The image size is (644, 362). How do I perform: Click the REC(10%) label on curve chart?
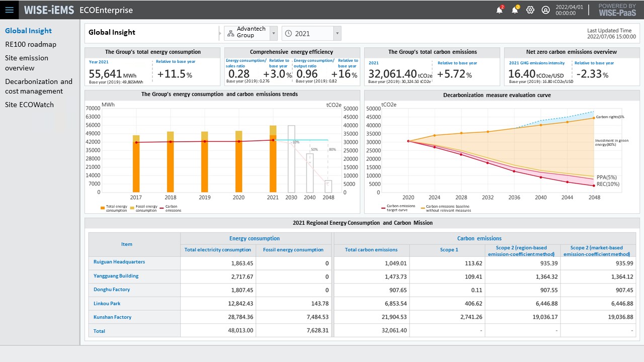[x=608, y=184]
